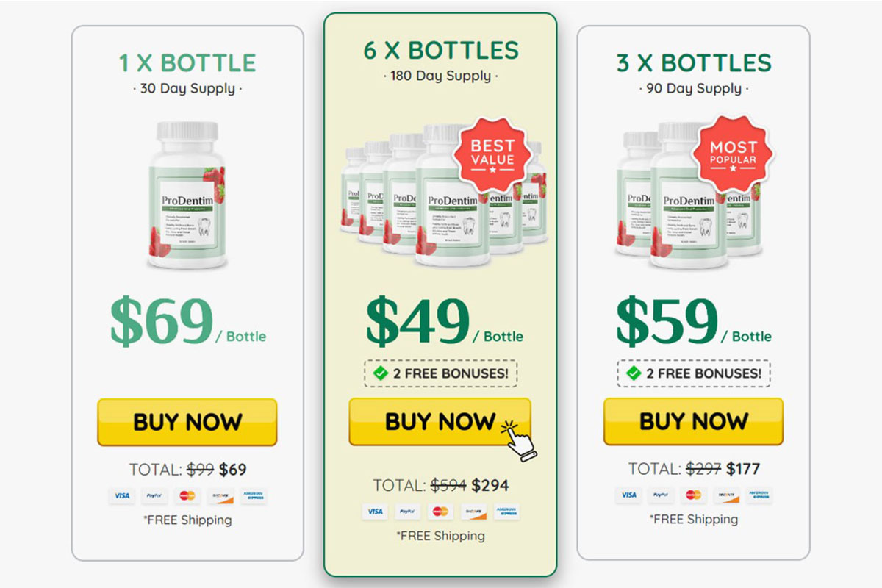This screenshot has height=588, width=882.
Task: Click the 2 FREE BONUSES box under $49
Action: (441, 373)
